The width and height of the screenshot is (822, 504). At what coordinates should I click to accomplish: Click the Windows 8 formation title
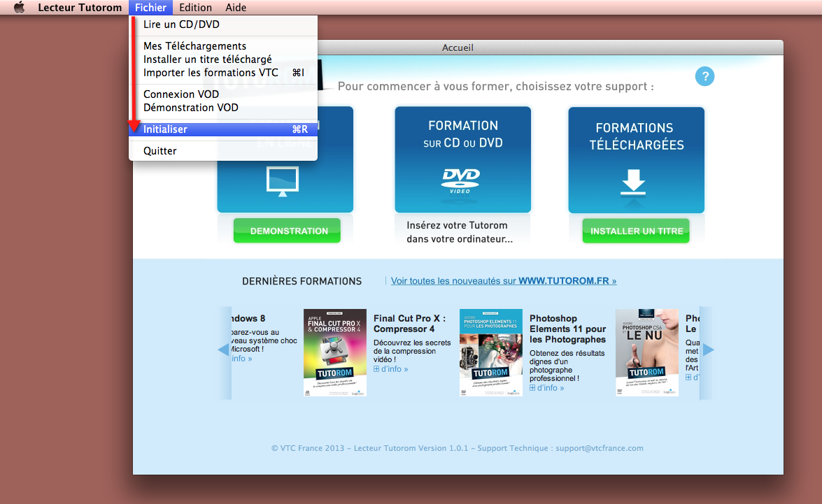(x=248, y=319)
